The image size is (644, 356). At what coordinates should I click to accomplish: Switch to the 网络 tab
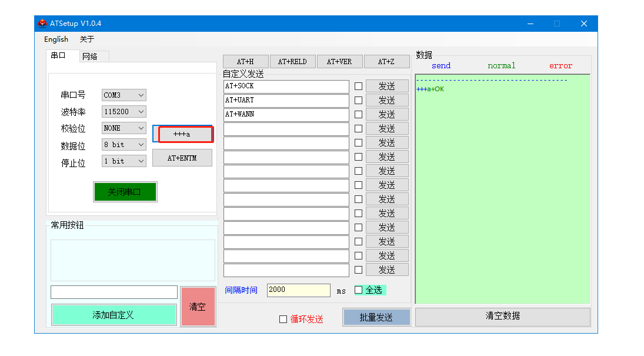[x=90, y=56]
